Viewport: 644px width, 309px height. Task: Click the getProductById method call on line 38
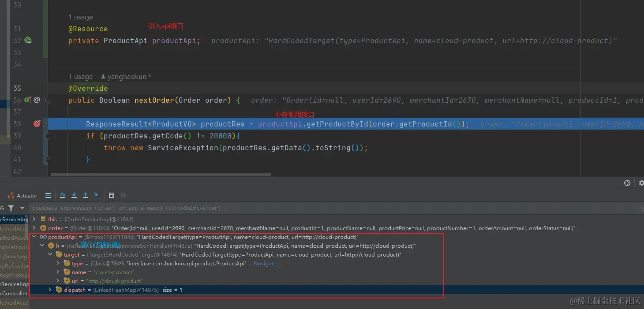[x=337, y=124]
